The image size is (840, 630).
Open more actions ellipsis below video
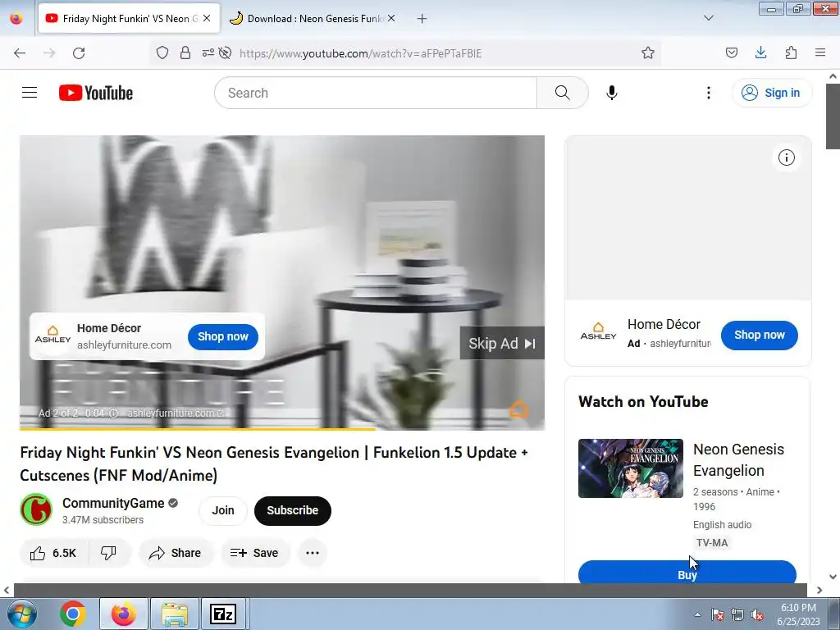(x=313, y=553)
